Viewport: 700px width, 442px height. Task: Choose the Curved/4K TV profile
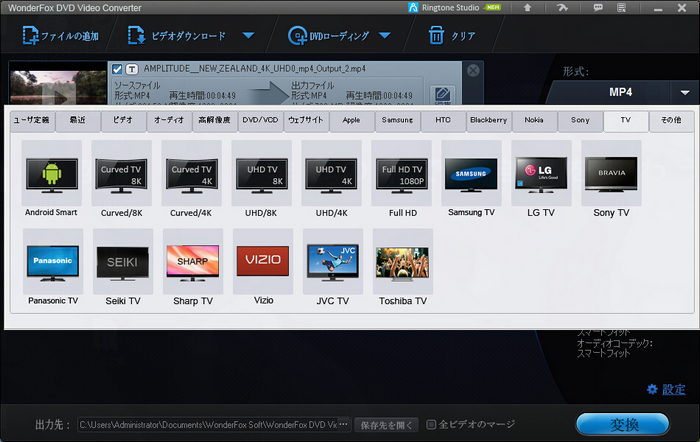coord(192,179)
